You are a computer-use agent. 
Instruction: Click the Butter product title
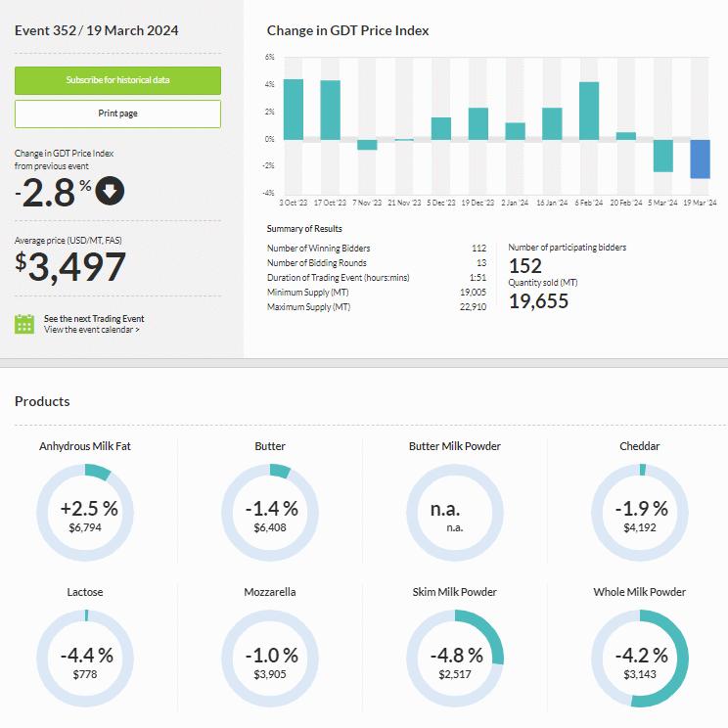click(270, 446)
